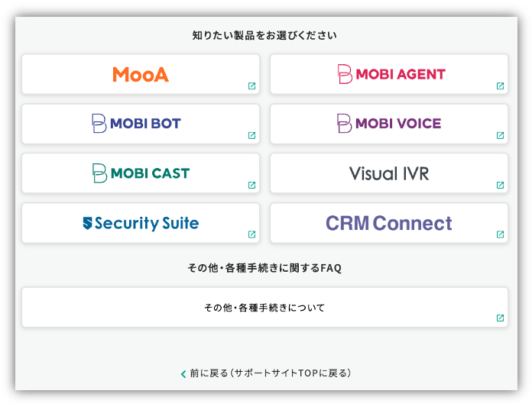Image resolution: width=532 pixels, height=407 pixels.
Task: Click external link icon on MOBI VOICE card
Action: (500, 135)
